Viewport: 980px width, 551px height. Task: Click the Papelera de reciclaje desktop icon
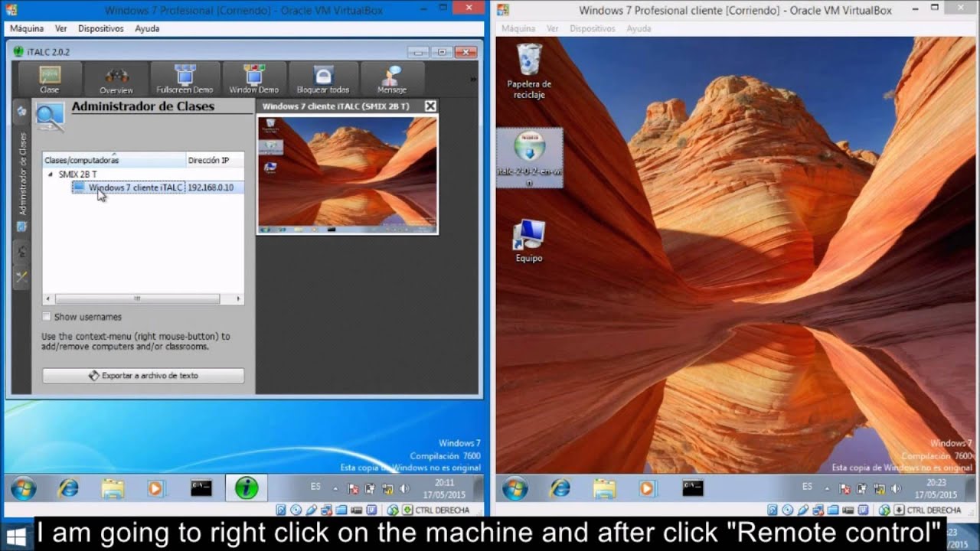click(529, 70)
